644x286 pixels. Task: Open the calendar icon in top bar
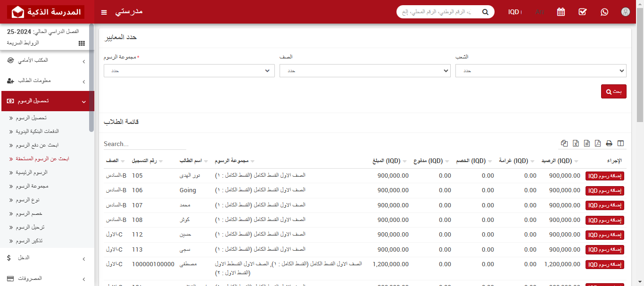coord(561,12)
